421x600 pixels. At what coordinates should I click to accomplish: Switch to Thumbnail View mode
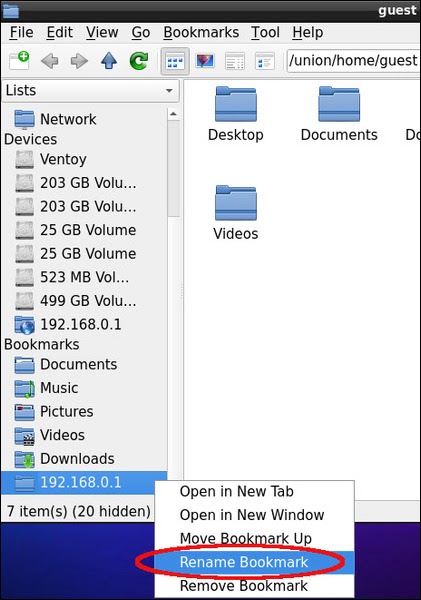point(205,61)
